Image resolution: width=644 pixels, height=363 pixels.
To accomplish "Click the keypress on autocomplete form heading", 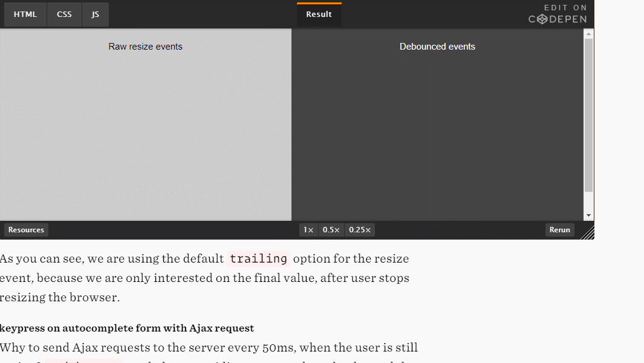I will click(x=127, y=328).
